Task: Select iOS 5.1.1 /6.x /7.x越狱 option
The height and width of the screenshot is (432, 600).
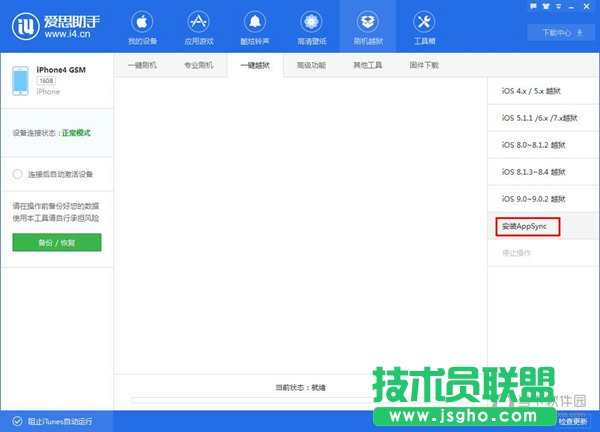Action: tap(543, 118)
